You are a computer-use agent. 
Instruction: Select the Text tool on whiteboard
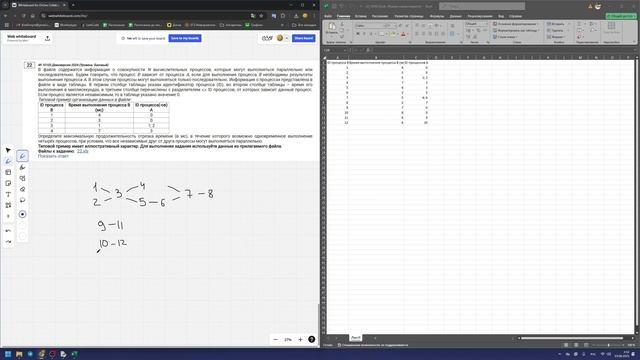[8, 194]
